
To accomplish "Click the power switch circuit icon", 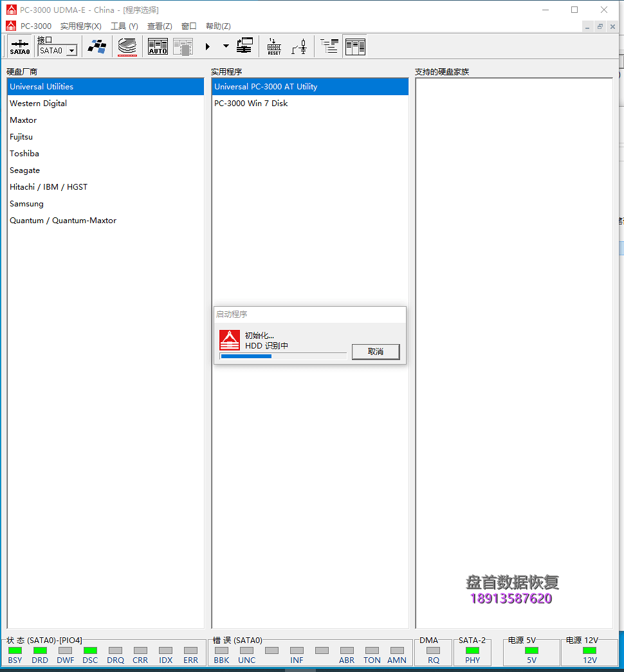I will pyautogui.click(x=299, y=46).
